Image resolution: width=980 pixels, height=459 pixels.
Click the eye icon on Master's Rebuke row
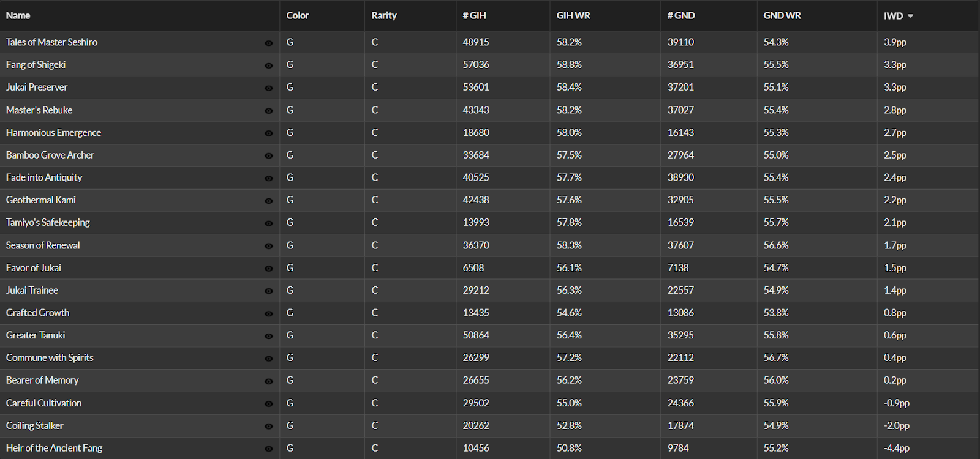pyautogui.click(x=268, y=111)
